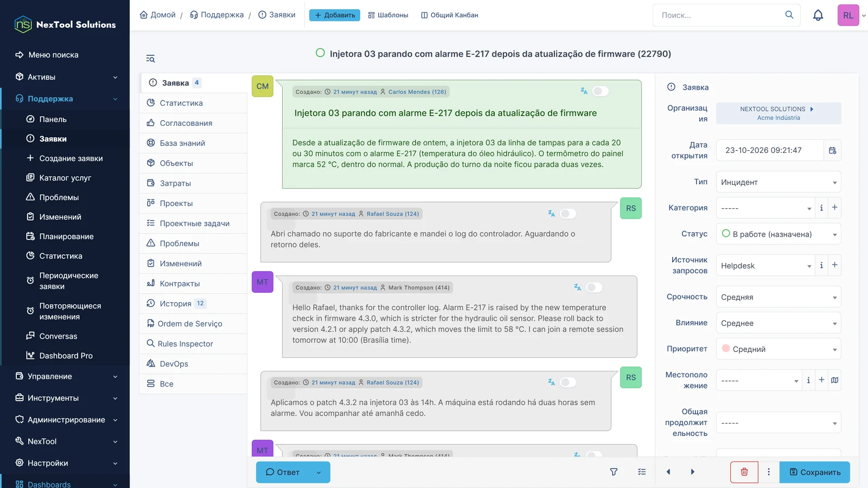Show category info icon

pyautogui.click(x=821, y=208)
